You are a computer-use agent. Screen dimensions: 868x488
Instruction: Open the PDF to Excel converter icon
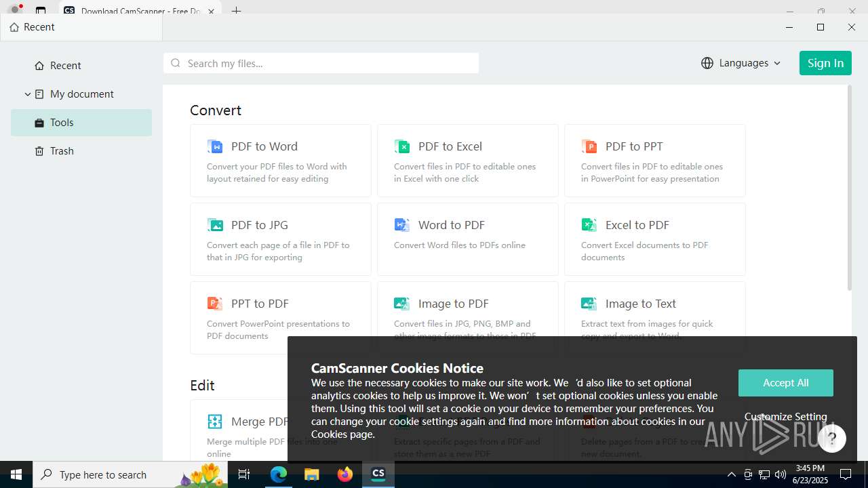(402, 146)
